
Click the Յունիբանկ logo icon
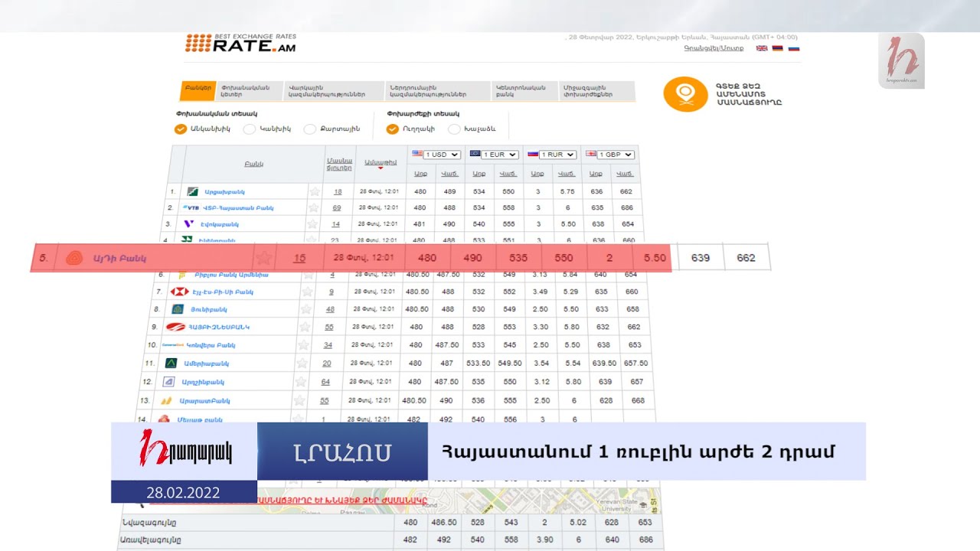click(178, 309)
